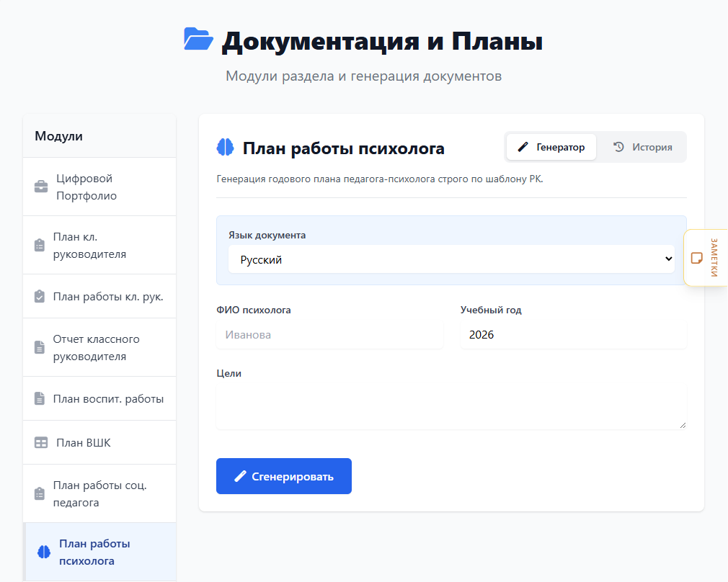Click description Генерация годового плана педагога-психолога
728x582 pixels.
tap(380, 179)
